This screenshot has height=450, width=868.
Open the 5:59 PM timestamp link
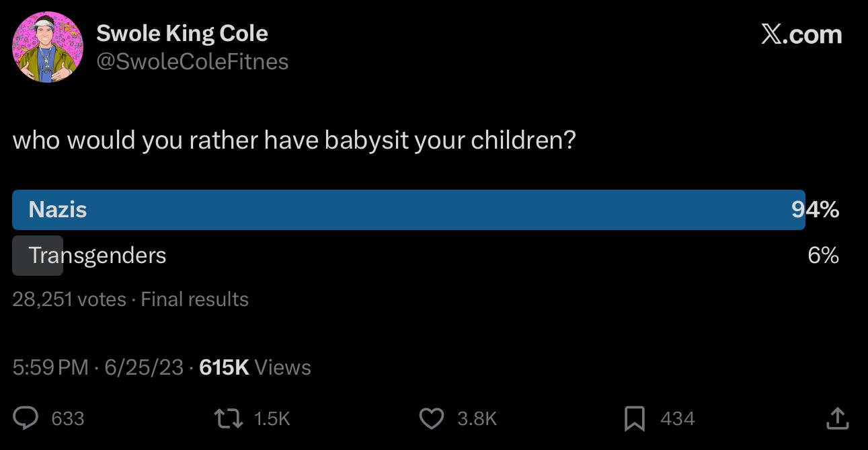coord(50,367)
